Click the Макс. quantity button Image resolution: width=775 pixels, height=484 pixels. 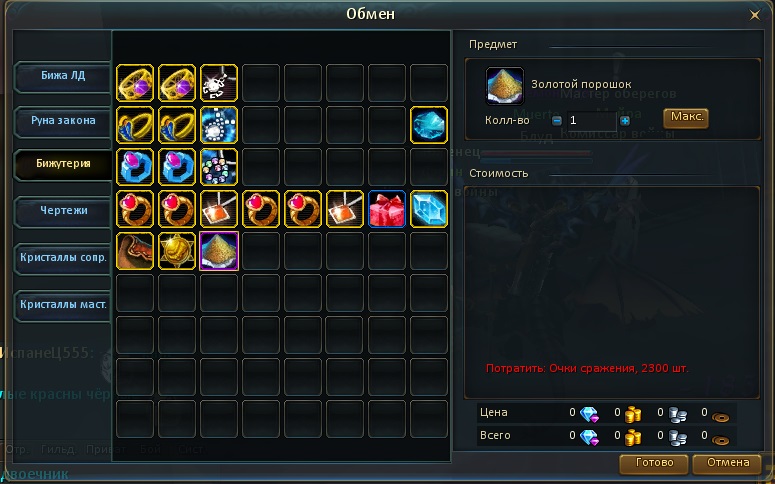pyautogui.click(x=686, y=118)
